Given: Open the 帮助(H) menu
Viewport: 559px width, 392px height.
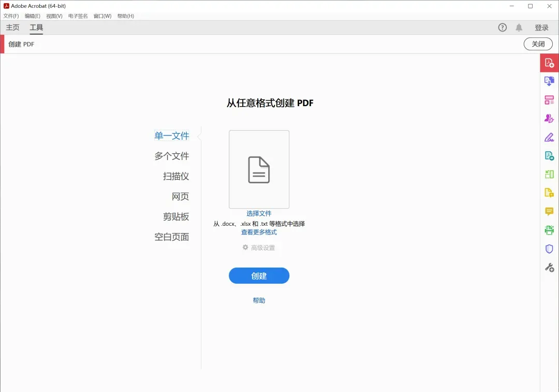Looking at the screenshot, I should click(125, 16).
